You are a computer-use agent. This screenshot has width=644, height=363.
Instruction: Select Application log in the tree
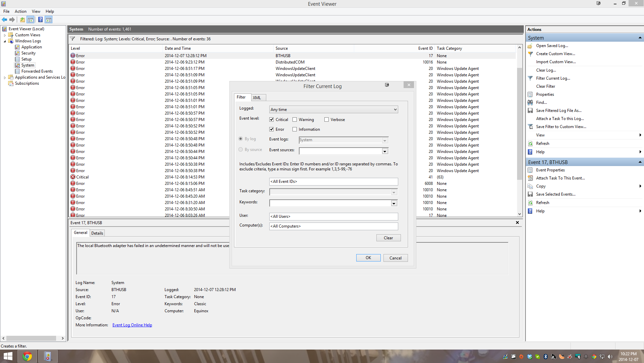(x=32, y=47)
